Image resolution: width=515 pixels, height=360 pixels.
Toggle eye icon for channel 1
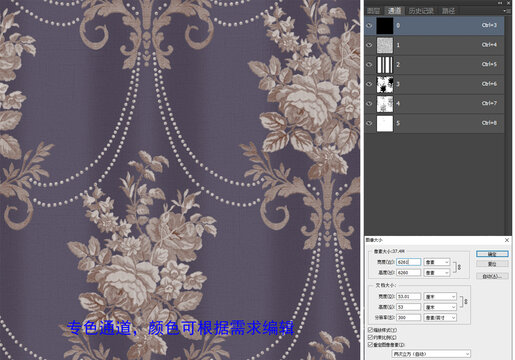[369, 45]
